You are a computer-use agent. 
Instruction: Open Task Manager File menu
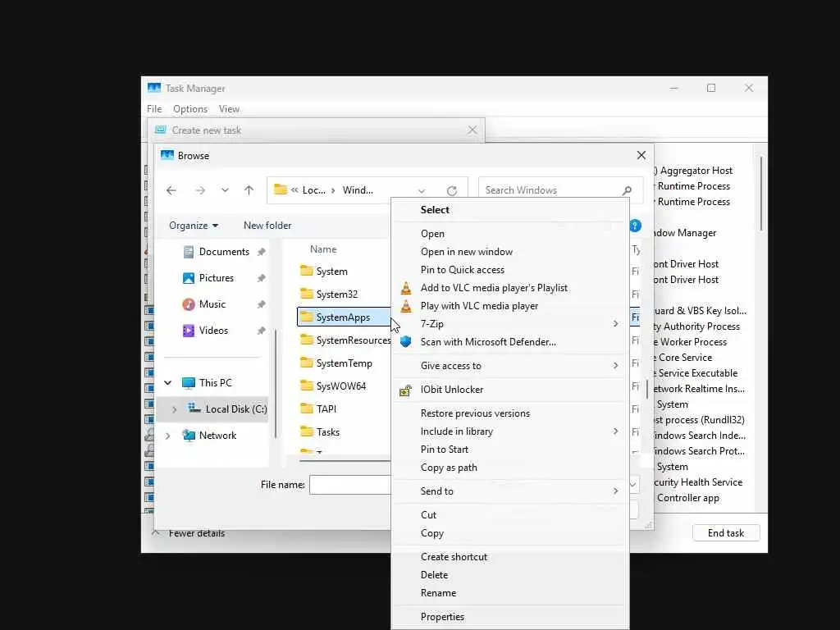[x=154, y=109]
